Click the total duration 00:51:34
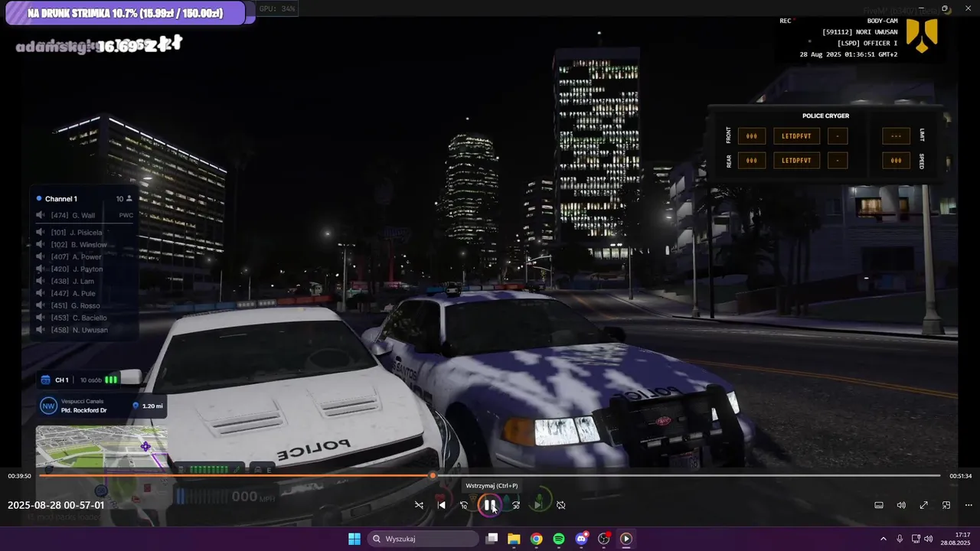This screenshot has width=980, height=551. tap(960, 476)
